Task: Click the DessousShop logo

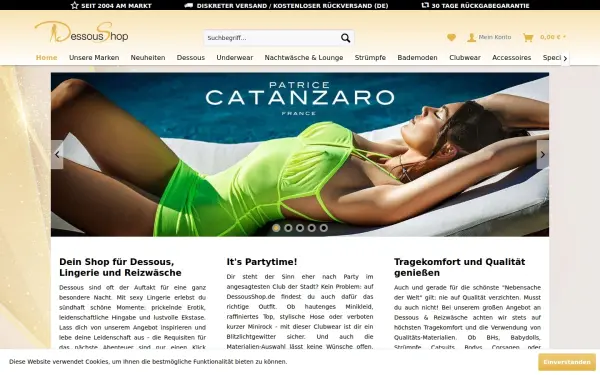Action: pyautogui.click(x=82, y=32)
